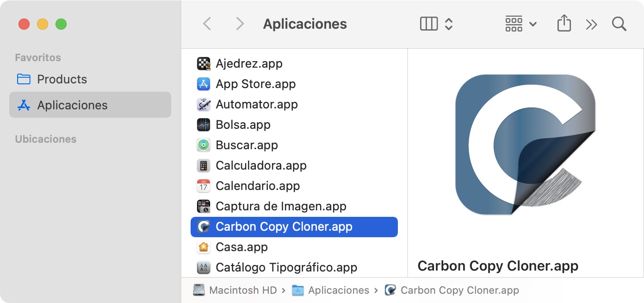Image resolution: width=644 pixels, height=303 pixels.
Task: Click the large Carbon Copy Cloner preview image
Action: [526, 145]
